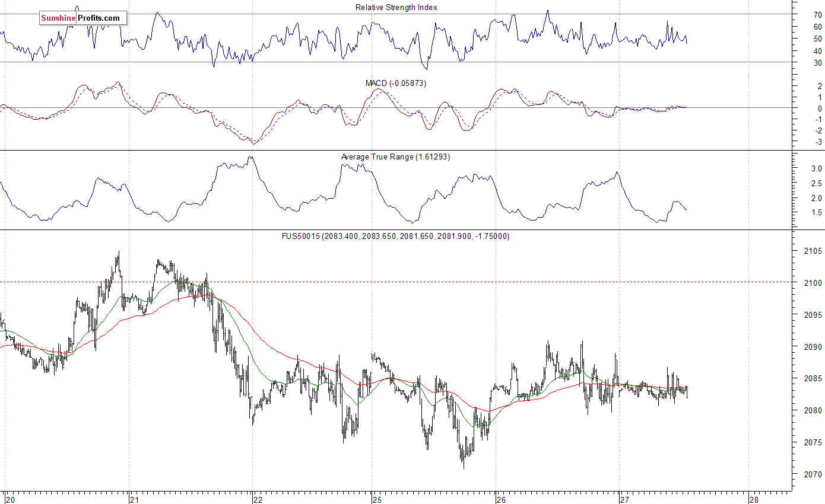Click date label 26 on time axis

click(501, 499)
